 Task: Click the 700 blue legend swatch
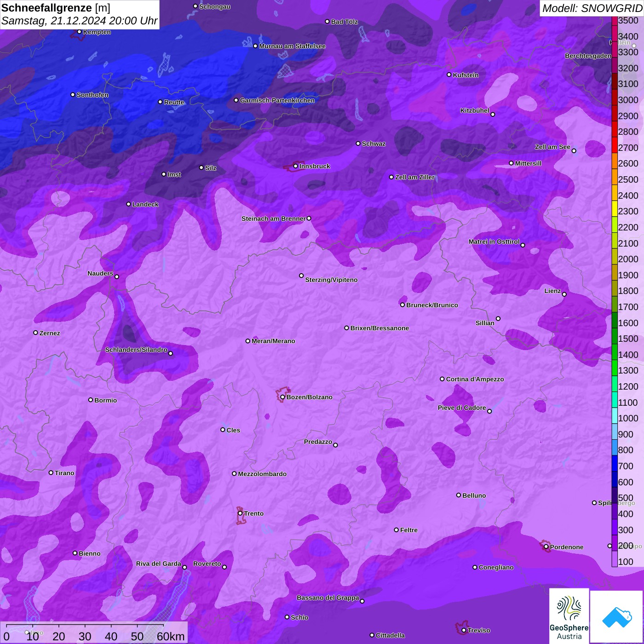click(614, 463)
